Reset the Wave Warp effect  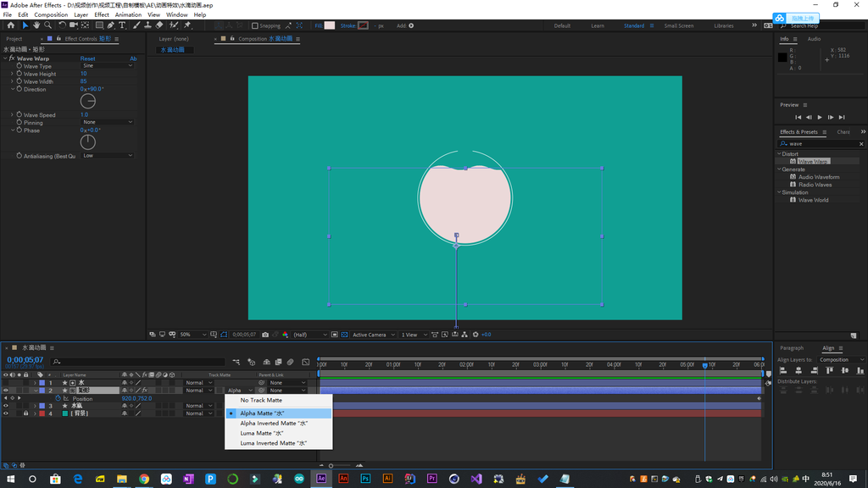pos(87,58)
